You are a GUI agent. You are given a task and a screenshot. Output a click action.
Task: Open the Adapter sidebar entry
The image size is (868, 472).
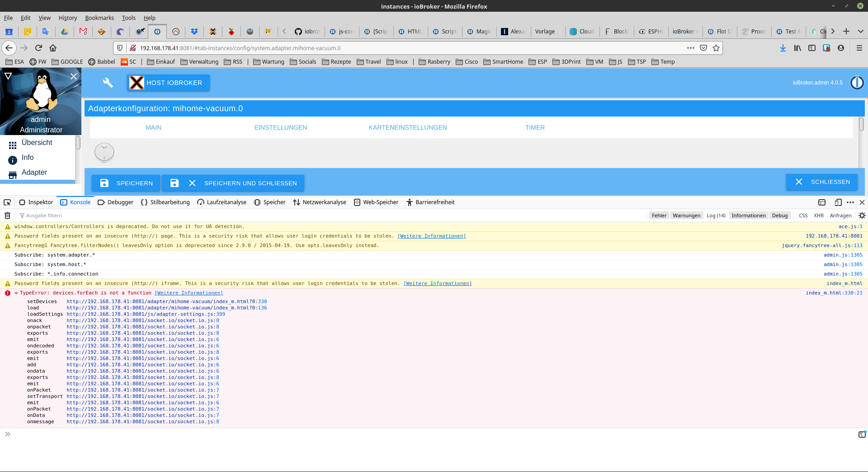[x=34, y=173]
